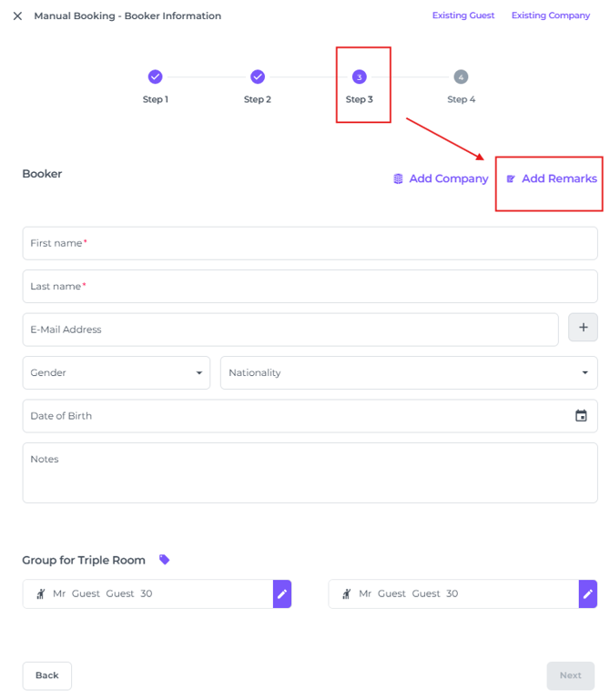Open the Date of Birth calendar icon

point(581,416)
